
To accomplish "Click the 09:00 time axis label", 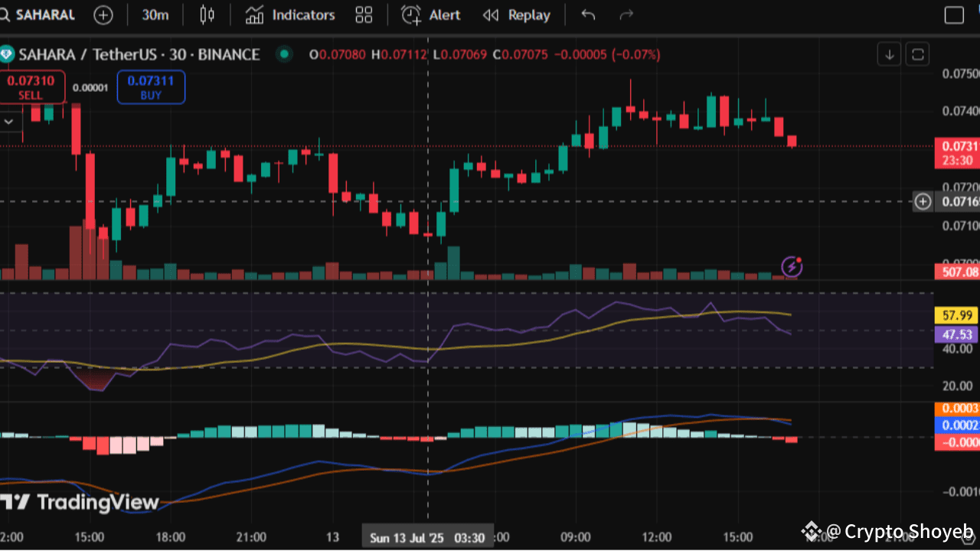I will 576,538.
